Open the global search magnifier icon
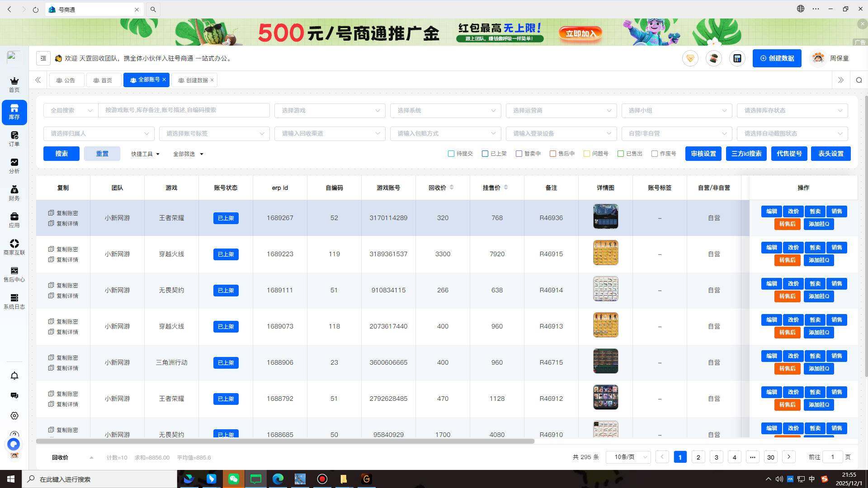This screenshot has height=488, width=868. (859, 80)
